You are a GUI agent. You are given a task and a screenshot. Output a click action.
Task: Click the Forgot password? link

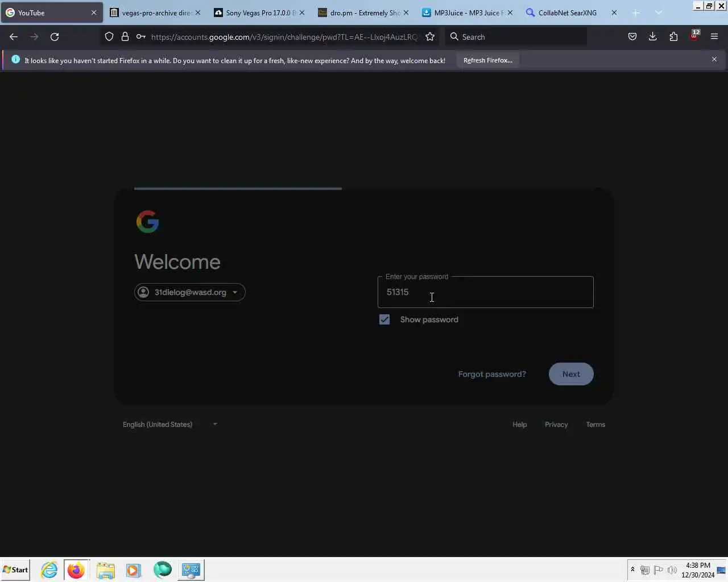pos(492,374)
